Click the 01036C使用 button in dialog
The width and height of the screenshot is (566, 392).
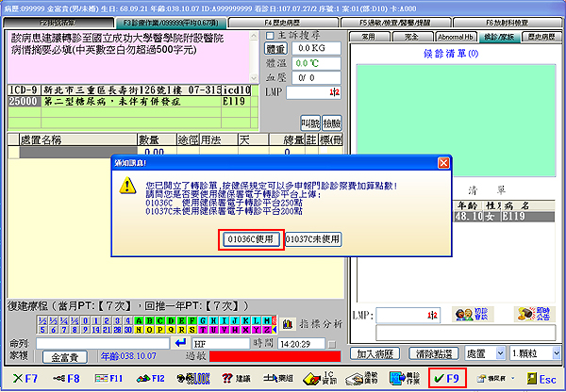click(x=252, y=239)
